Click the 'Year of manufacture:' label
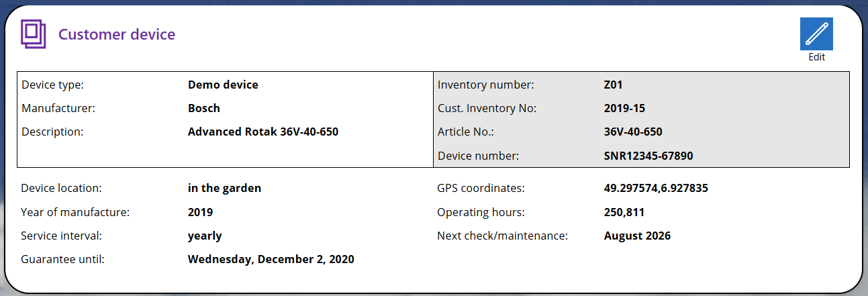 click(x=75, y=212)
